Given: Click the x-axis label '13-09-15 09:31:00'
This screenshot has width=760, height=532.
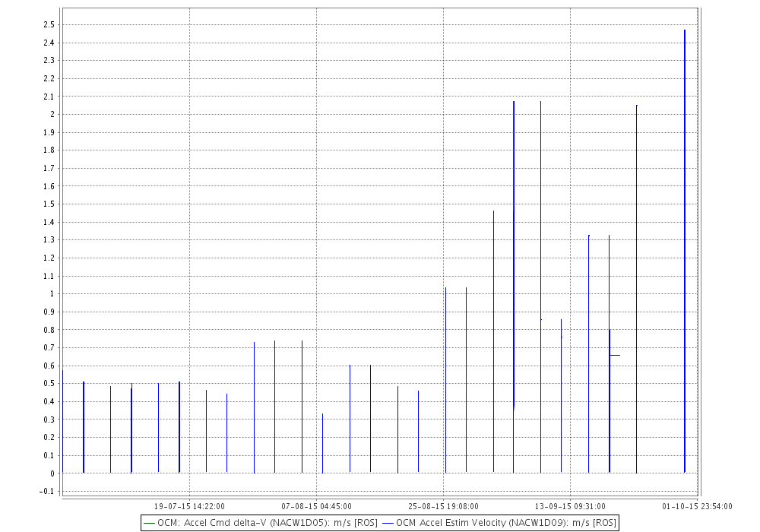Looking at the screenshot, I should (570, 506).
